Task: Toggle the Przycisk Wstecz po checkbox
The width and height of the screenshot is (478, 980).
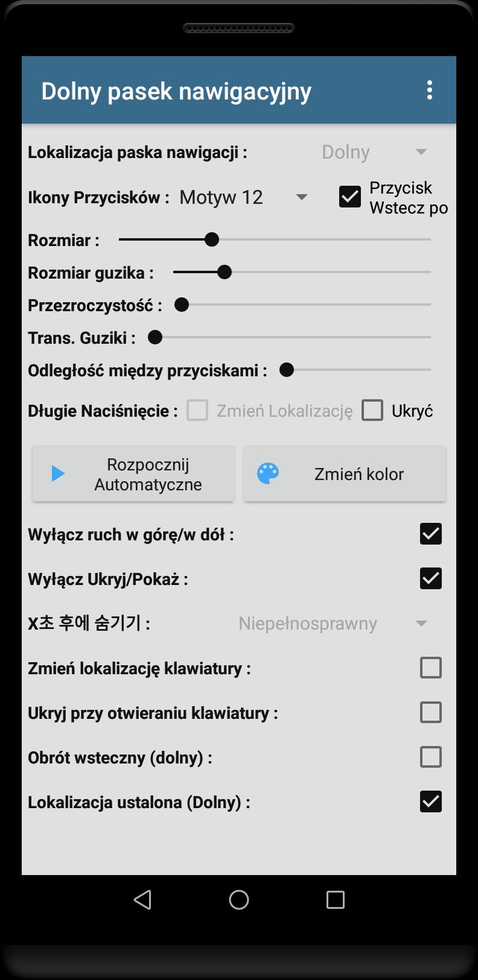Action: pos(350,197)
